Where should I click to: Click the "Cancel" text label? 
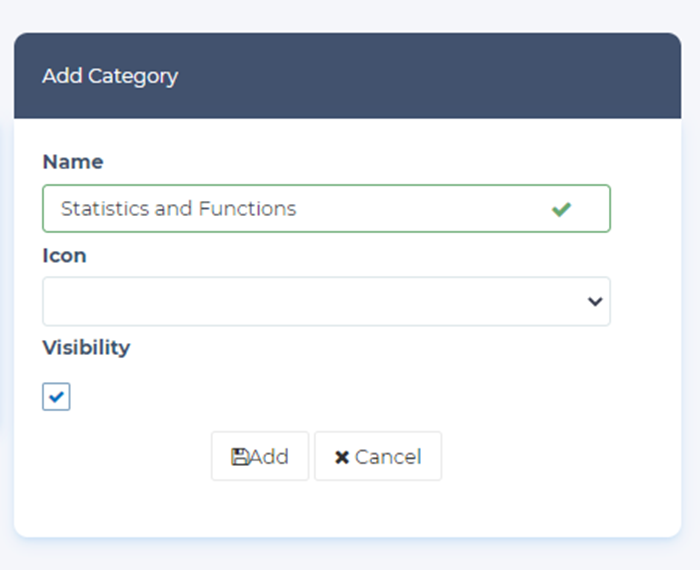point(388,457)
